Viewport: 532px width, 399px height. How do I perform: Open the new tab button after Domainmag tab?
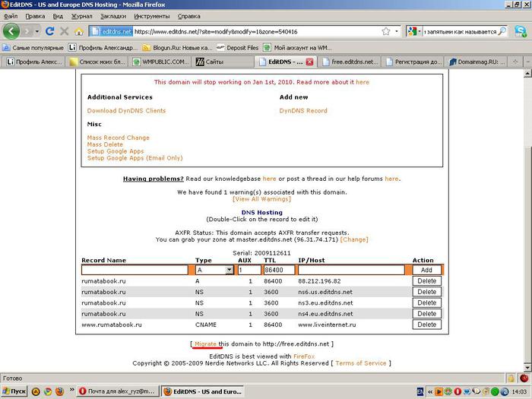pyautogui.click(x=515, y=62)
